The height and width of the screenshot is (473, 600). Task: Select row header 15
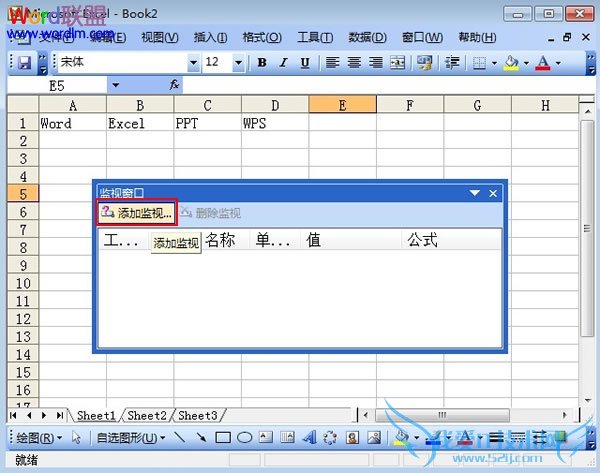click(x=23, y=372)
